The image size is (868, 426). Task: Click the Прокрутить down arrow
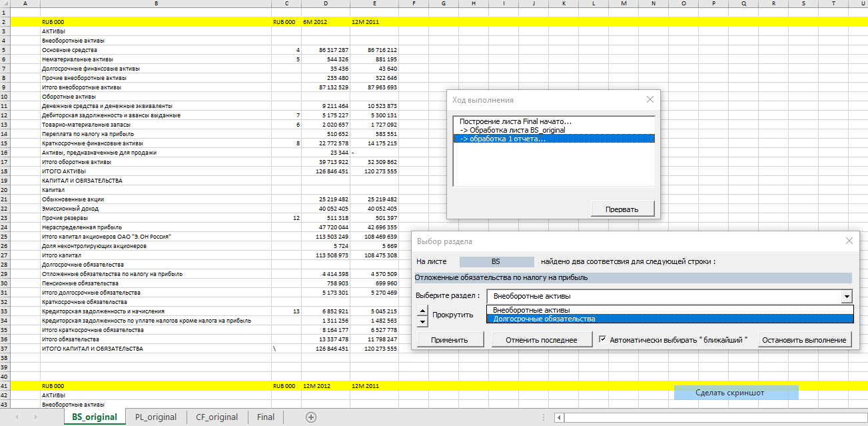(422, 321)
